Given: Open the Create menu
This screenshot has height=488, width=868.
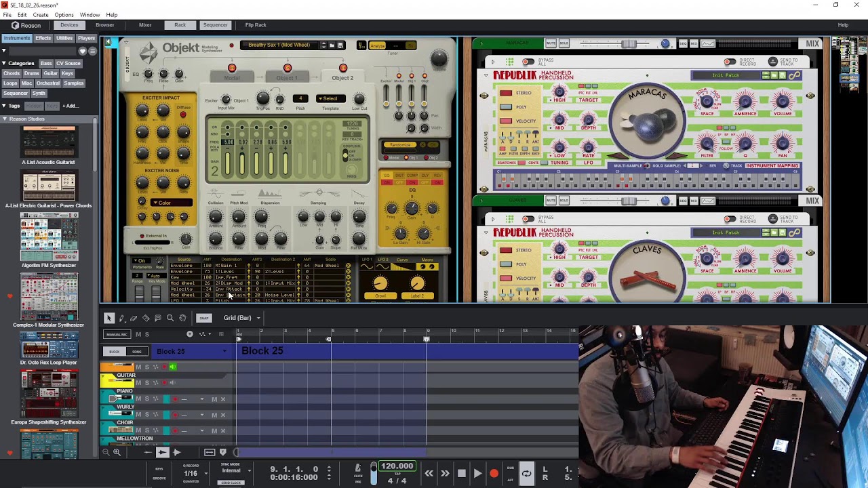Looking at the screenshot, I should [41, 15].
